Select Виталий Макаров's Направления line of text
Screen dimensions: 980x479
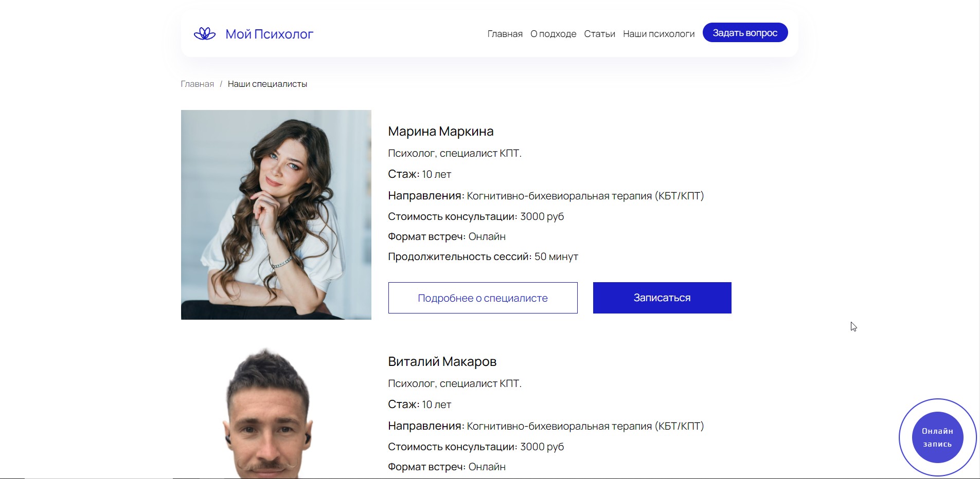coord(546,426)
